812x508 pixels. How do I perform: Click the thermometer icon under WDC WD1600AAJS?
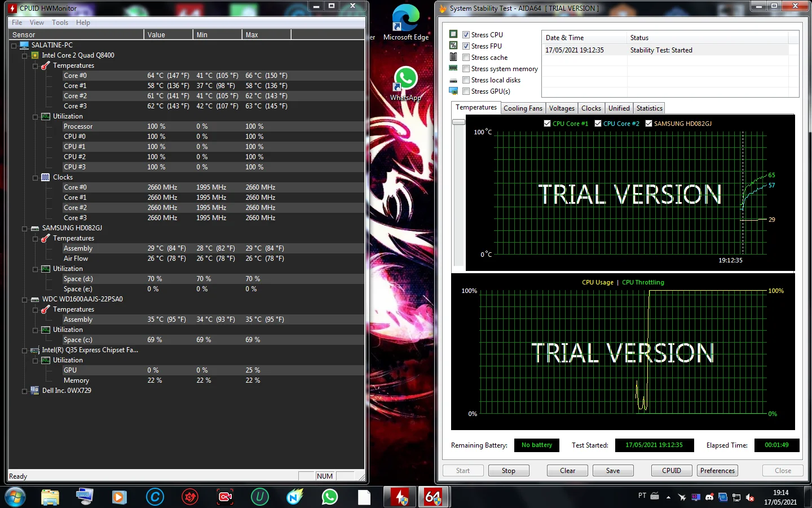(46, 309)
